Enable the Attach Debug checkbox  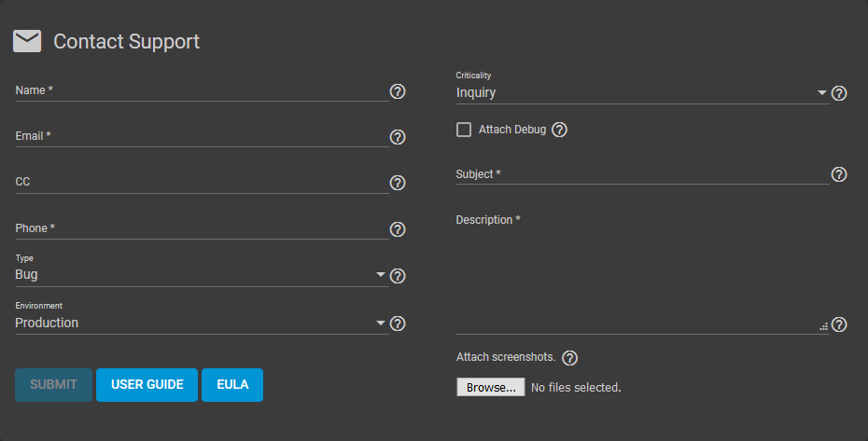tap(463, 130)
